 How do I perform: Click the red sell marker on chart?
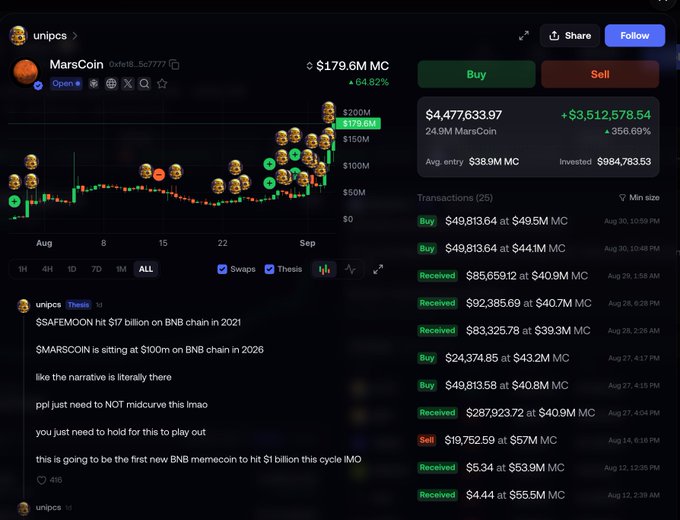[159, 175]
